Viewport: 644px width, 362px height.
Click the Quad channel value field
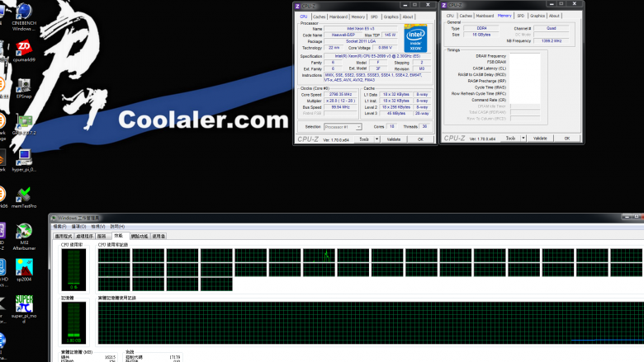pos(552,28)
